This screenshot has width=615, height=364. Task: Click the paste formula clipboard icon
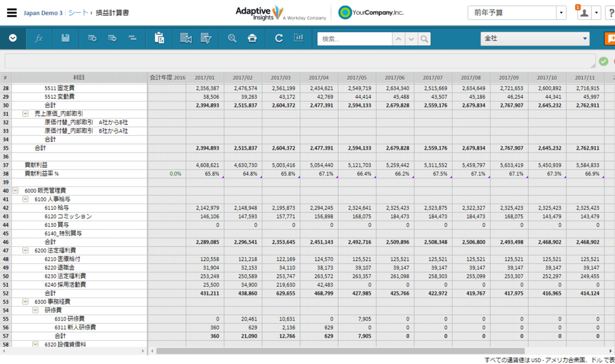click(x=159, y=38)
